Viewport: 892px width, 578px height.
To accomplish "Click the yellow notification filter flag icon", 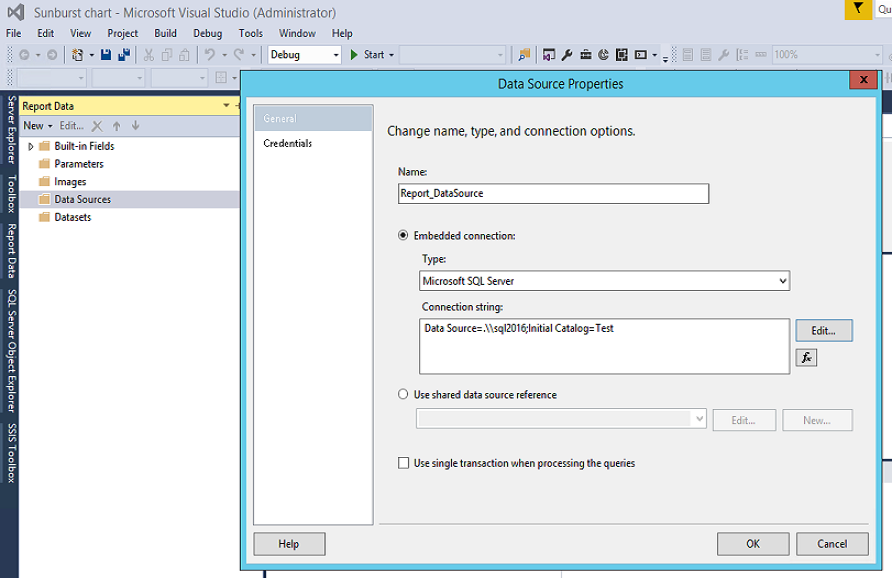I will click(x=858, y=9).
